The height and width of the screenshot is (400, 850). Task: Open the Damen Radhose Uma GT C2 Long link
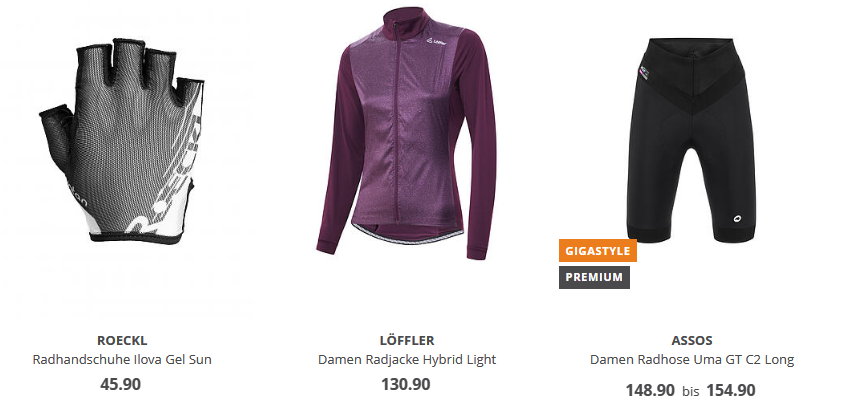[x=692, y=359]
